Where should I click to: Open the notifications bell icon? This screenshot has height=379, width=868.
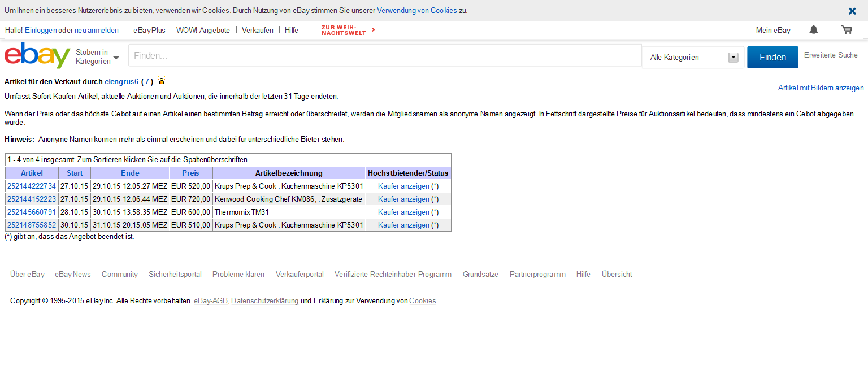pos(814,30)
